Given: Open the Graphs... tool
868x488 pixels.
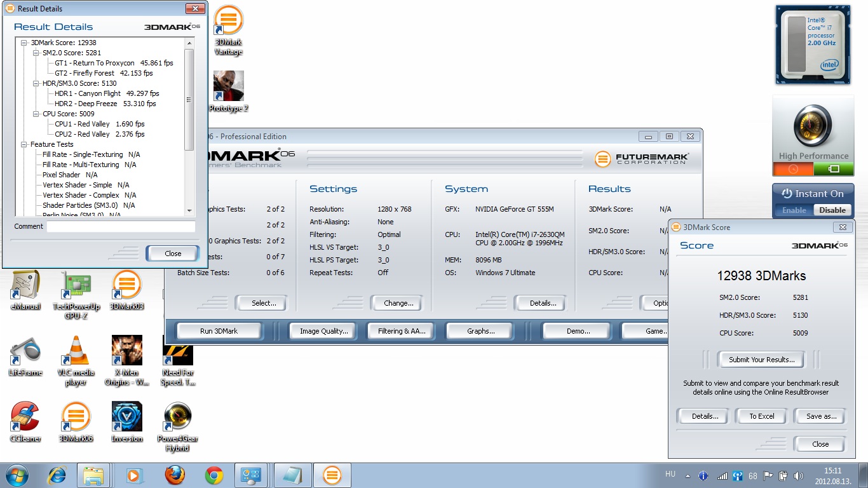Looking at the screenshot, I should click(480, 331).
